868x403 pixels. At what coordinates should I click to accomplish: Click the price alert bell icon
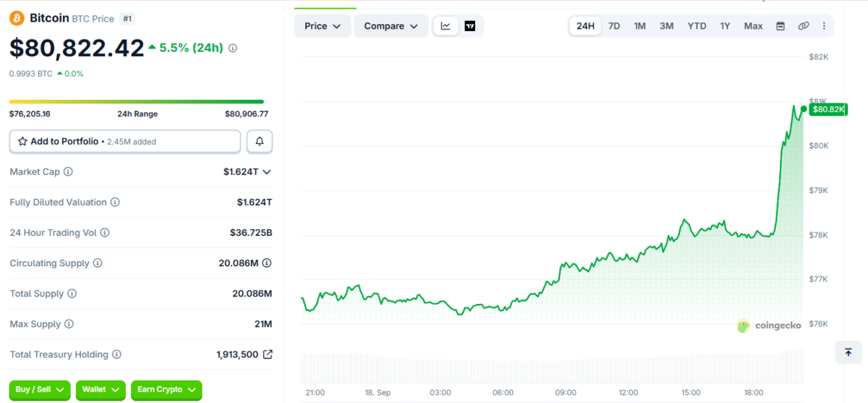(x=260, y=142)
